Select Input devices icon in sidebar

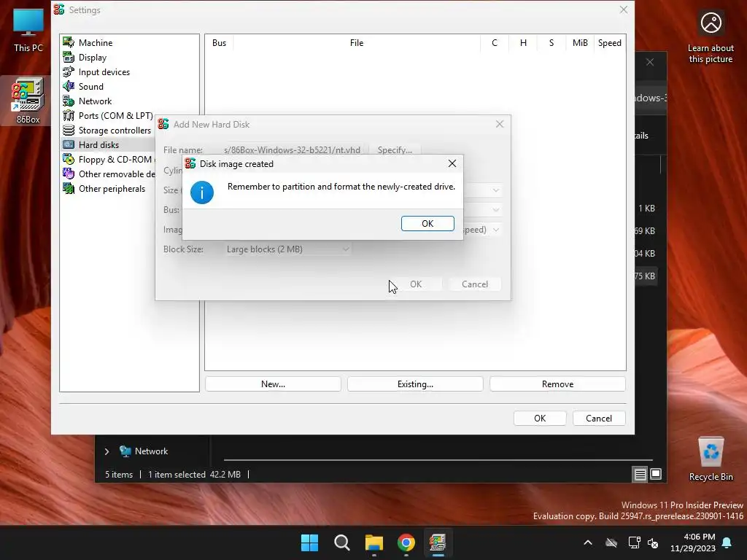[69, 72]
